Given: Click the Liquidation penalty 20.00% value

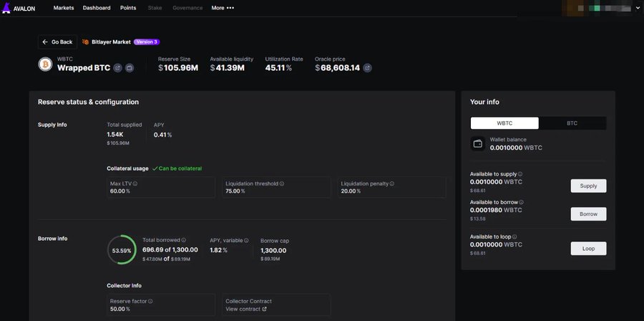Looking at the screenshot, I should (351, 191).
